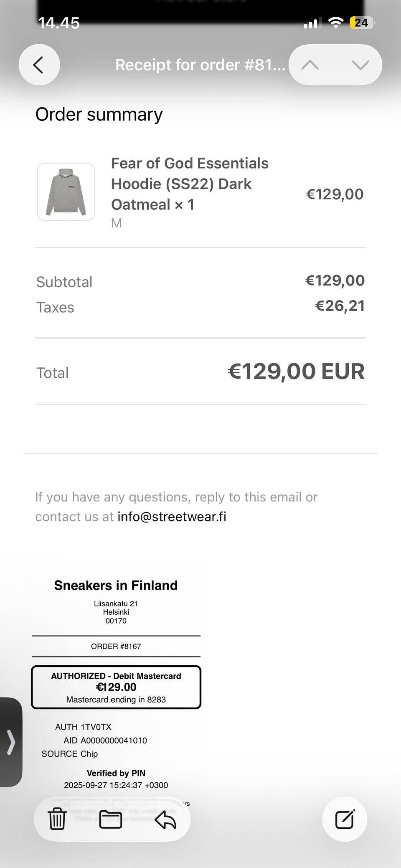
Task: Move the email using the folder icon
Action: [111, 819]
